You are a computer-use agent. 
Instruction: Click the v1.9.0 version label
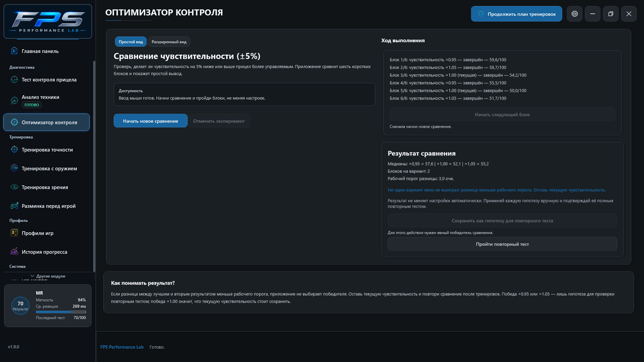click(13, 347)
